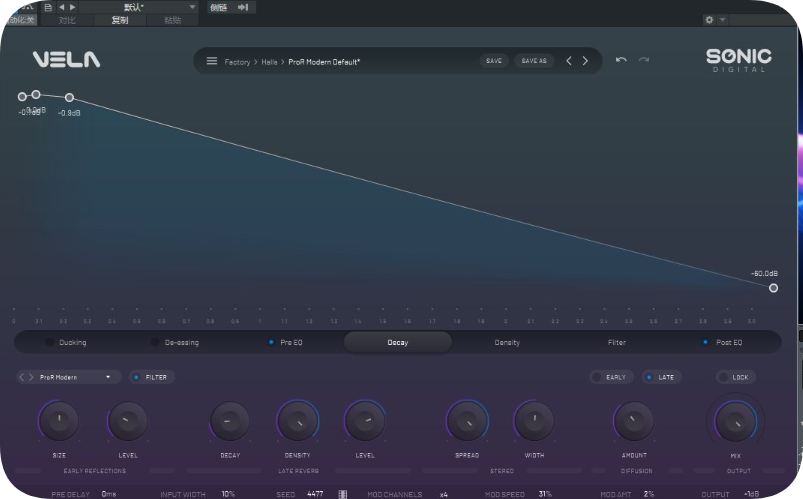Click the ProR Modern Default preset name

click(324, 62)
